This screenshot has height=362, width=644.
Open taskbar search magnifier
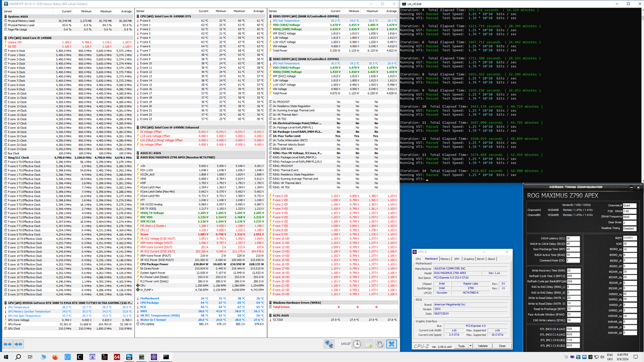pos(19,356)
